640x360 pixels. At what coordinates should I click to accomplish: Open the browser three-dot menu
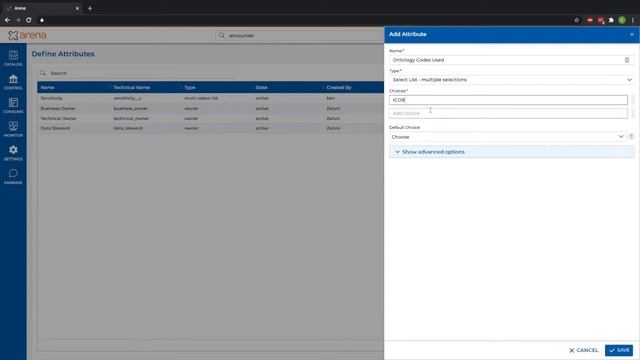pos(633,20)
